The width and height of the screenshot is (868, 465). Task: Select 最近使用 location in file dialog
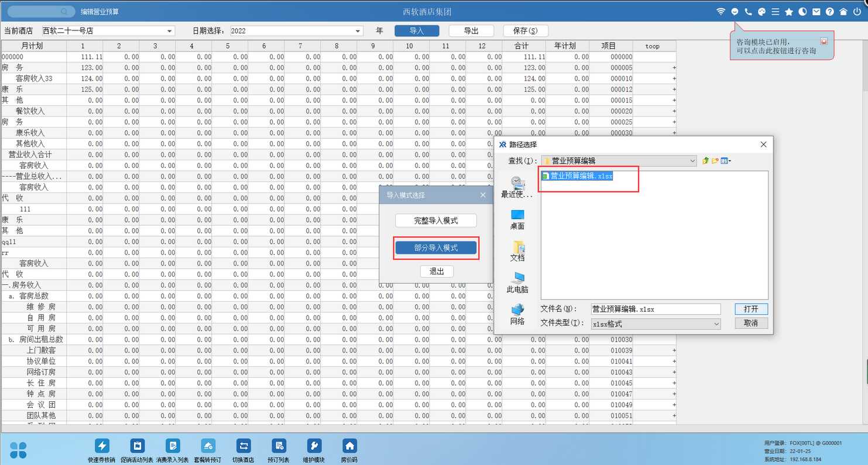click(x=517, y=187)
